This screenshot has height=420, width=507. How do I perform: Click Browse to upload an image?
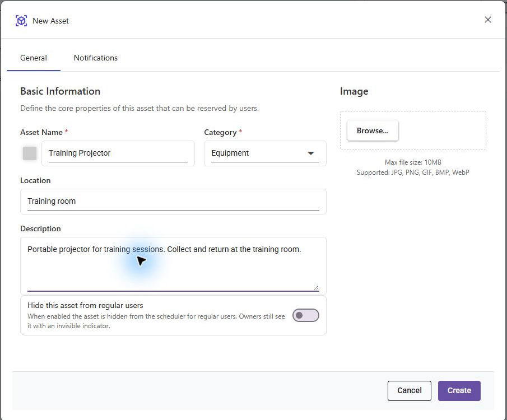373,130
